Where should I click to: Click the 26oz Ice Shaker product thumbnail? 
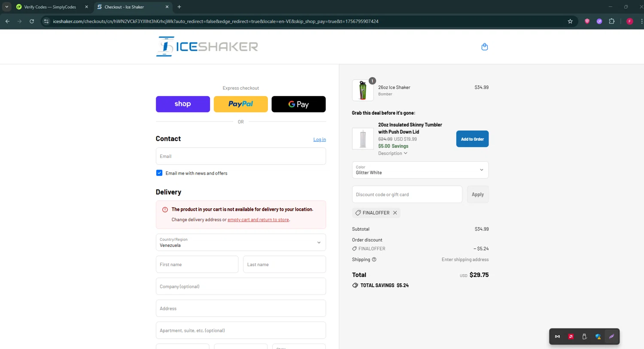(x=363, y=90)
